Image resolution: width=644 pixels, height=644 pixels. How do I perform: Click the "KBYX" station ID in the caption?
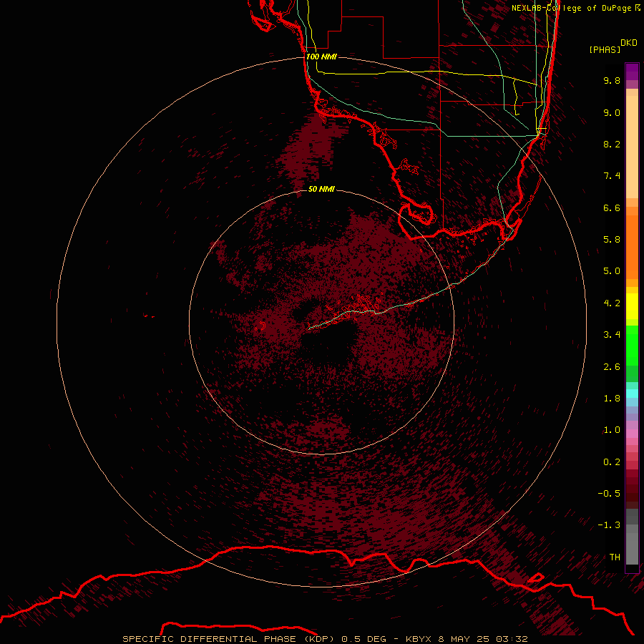tap(419, 639)
